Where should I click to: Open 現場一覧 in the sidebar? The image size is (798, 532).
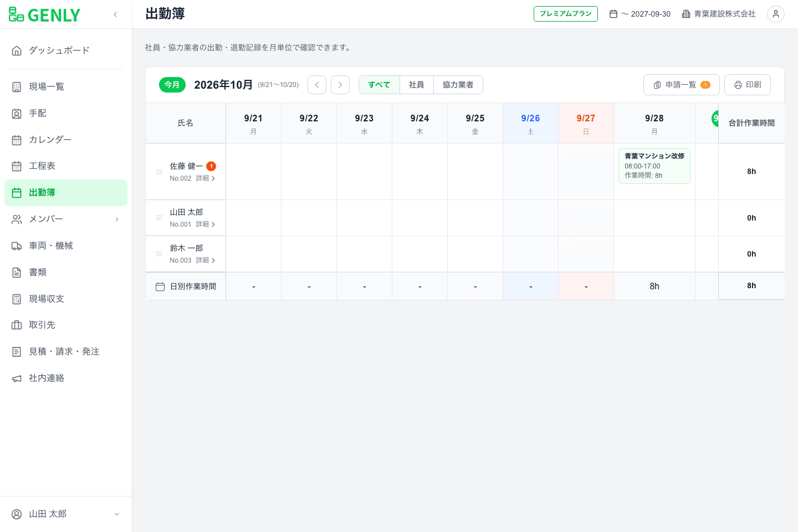click(x=66, y=86)
